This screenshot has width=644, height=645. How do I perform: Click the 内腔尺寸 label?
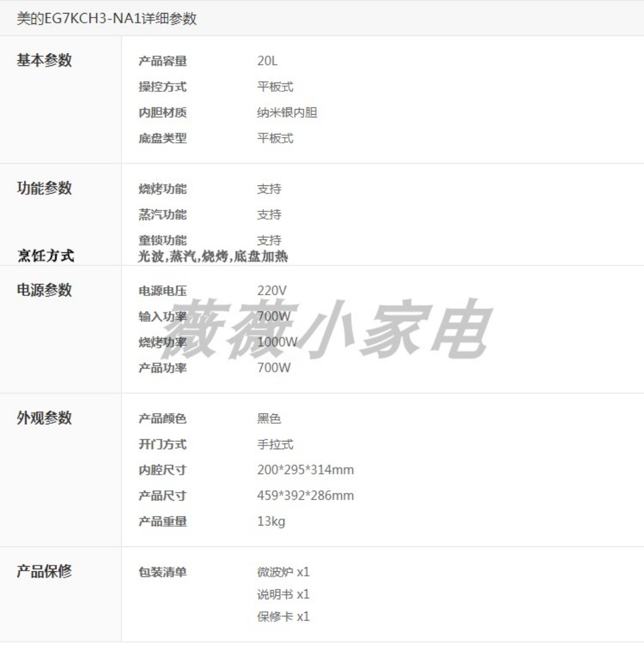pyautogui.click(x=163, y=470)
